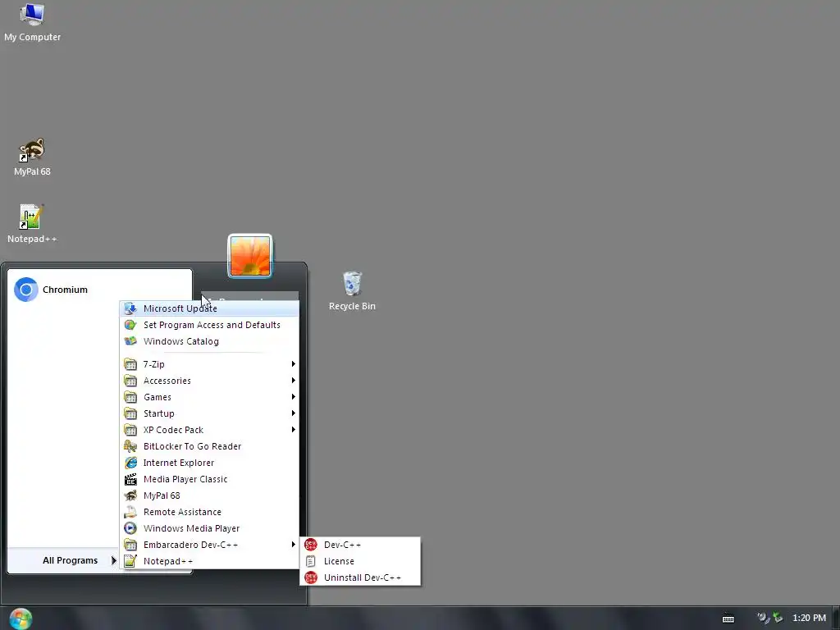Open License in Dev-C++ submenu
Image resolution: width=840 pixels, height=630 pixels.
click(x=360, y=561)
